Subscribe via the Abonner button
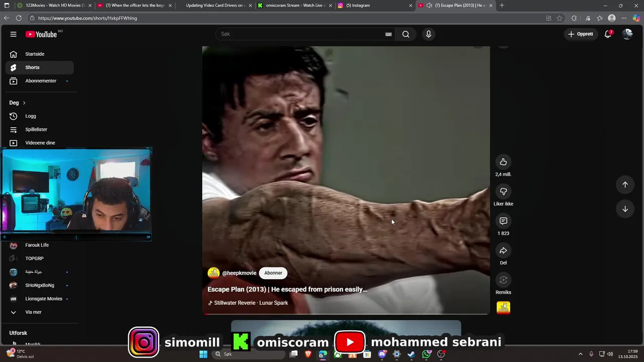This screenshot has width=644, height=362. [273, 273]
